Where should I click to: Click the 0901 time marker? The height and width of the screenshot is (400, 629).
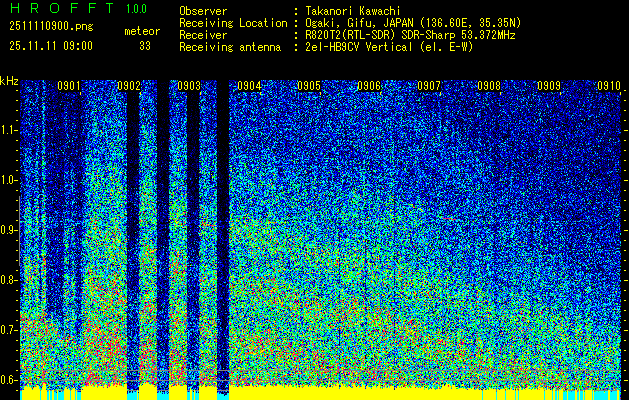coord(69,87)
